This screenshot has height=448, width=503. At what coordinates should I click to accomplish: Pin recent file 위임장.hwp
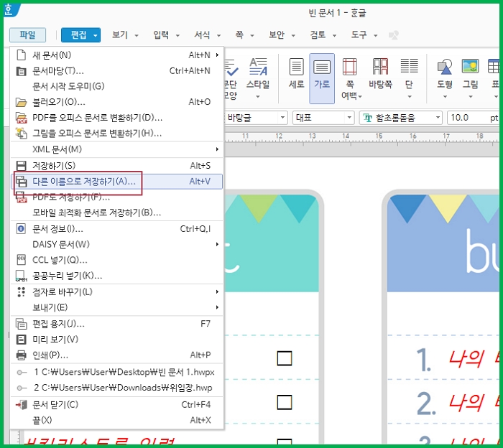pyautogui.click(x=22, y=388)
